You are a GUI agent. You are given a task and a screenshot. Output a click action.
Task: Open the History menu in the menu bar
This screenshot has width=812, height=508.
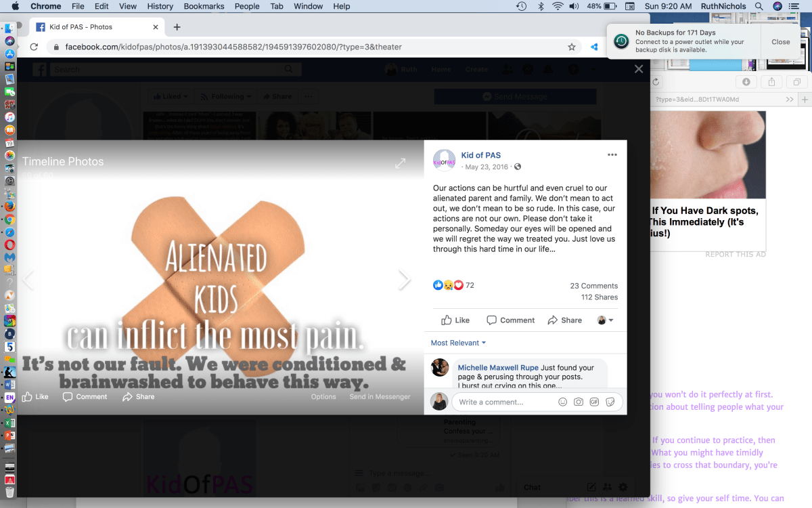coord(160,6)
